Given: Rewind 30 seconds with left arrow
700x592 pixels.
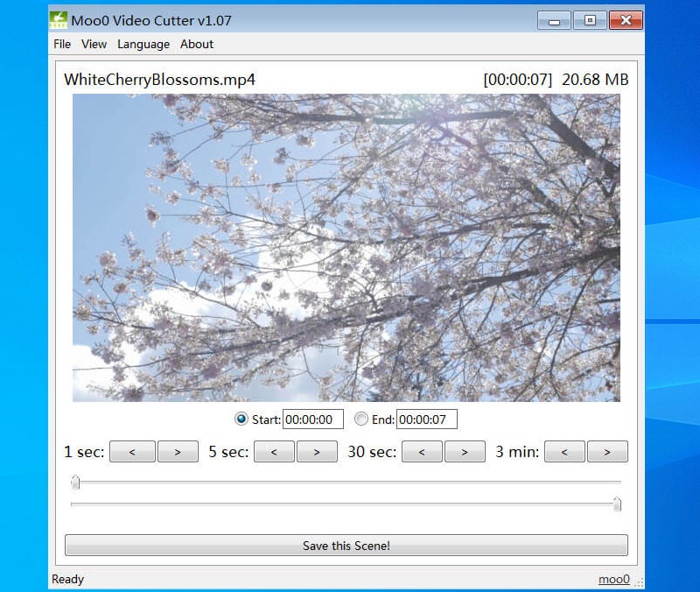Looking at the screenshot, I should point(423,452).
